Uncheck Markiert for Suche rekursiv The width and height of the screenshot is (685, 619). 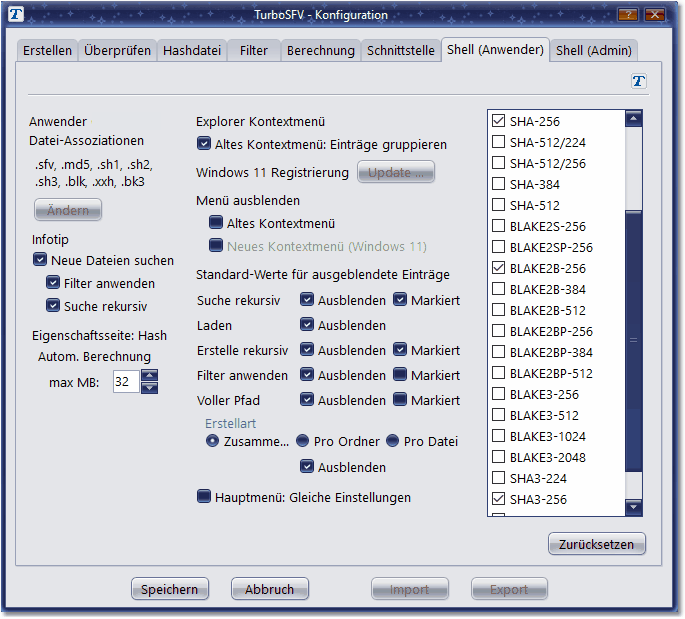click(x=400, y=300)
